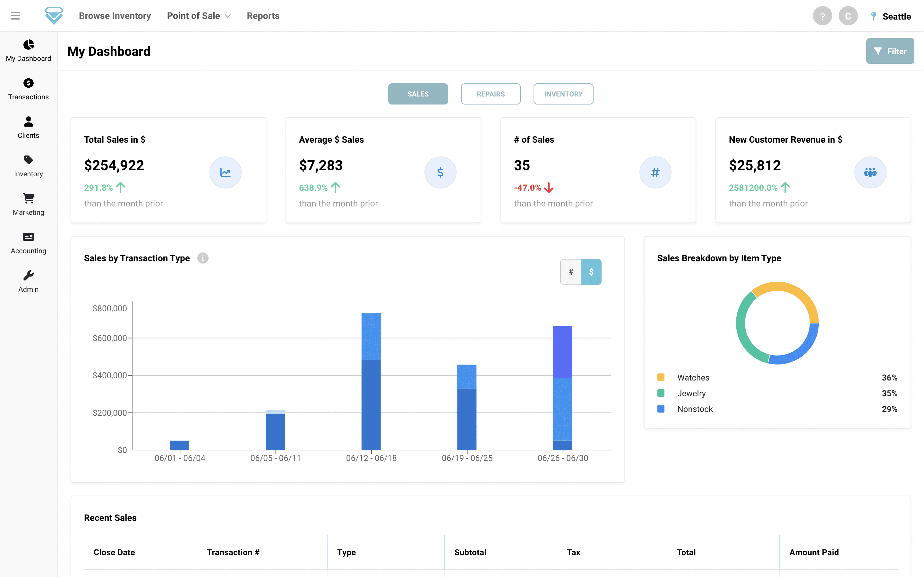924x577 pixels.
Task: Click the Transactions sidebar icon
Action: click(x=28, y=83)
